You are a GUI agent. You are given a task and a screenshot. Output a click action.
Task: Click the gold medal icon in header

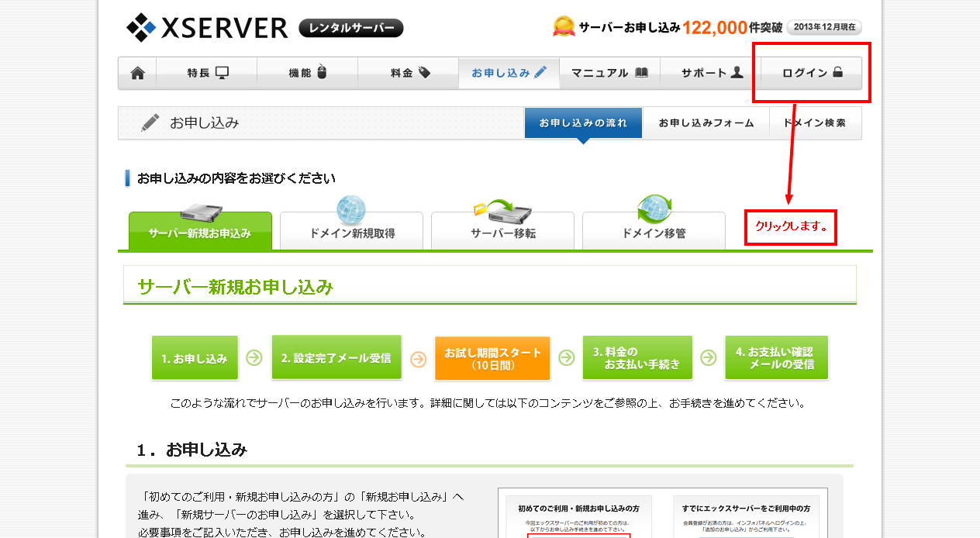564,27
